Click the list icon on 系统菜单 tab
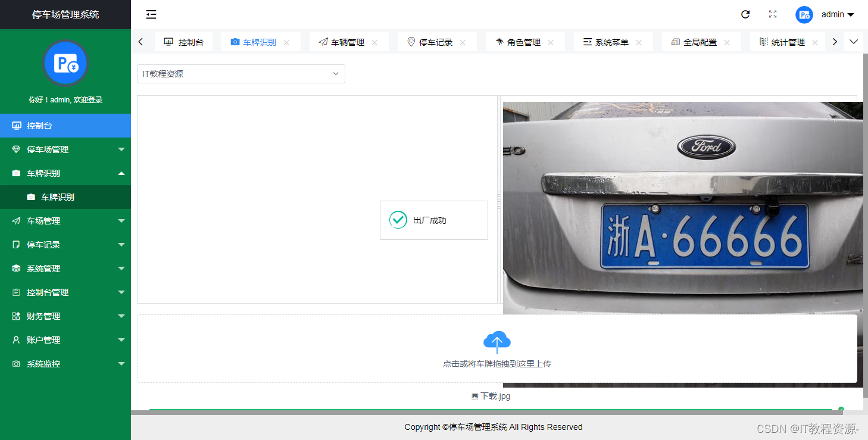Image resolution: width=868 pixels, height=440 pixels. tap(588, 42)
